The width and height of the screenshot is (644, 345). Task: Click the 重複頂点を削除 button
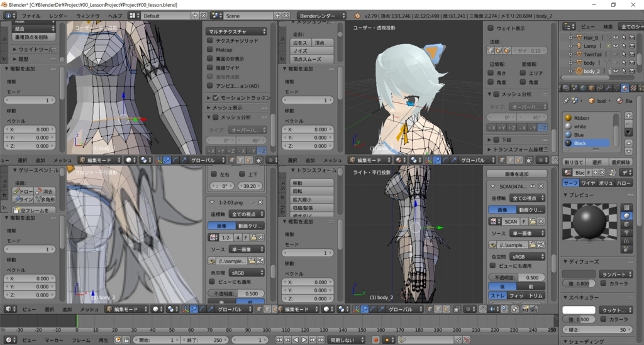(32, 37)
